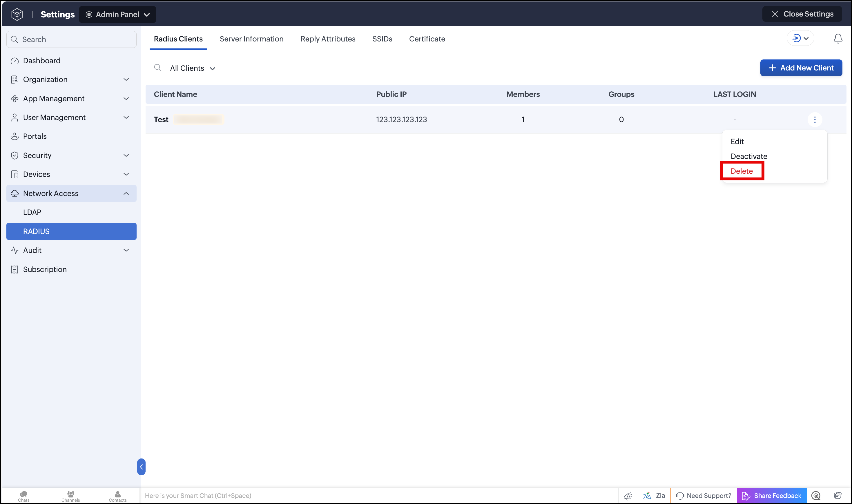Open the blue circular play dropdown
Screen dimensions: 852x504
(800, 38)
